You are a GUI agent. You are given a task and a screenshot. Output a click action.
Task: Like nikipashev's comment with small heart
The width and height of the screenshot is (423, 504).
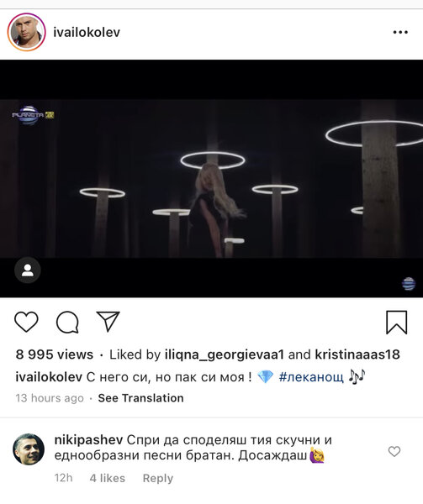[x=394, y=451]
